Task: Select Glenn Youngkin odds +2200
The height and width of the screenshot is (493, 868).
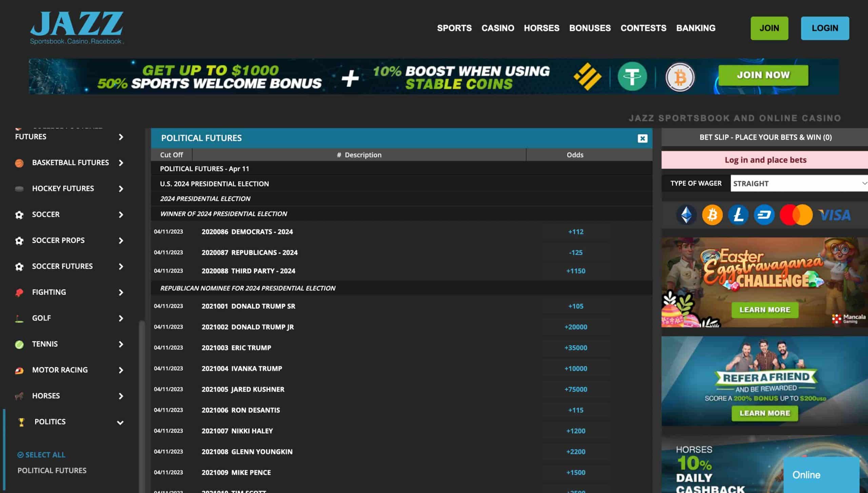Action: 575,452
